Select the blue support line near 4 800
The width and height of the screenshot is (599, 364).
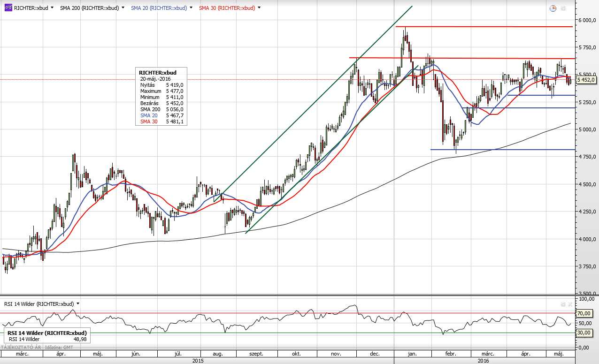point(503,150)
